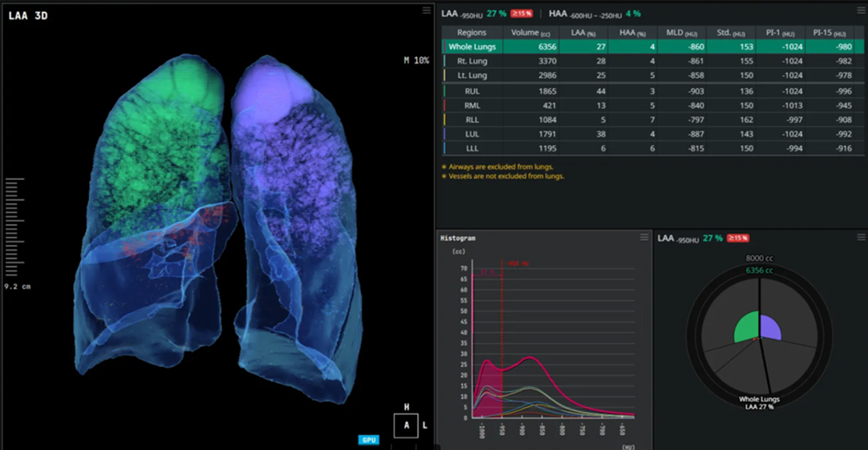Sort by the Volume column header

(531, 33)
